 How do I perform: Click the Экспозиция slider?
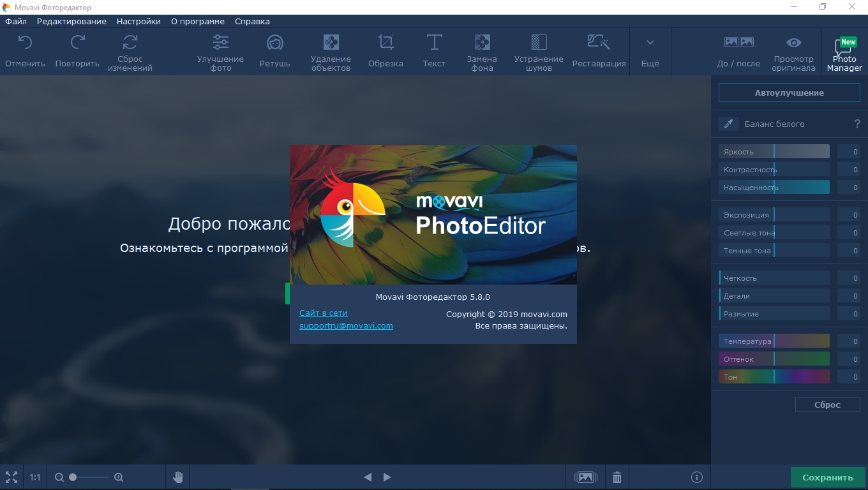pyautogui.click(x=774, y=215)
